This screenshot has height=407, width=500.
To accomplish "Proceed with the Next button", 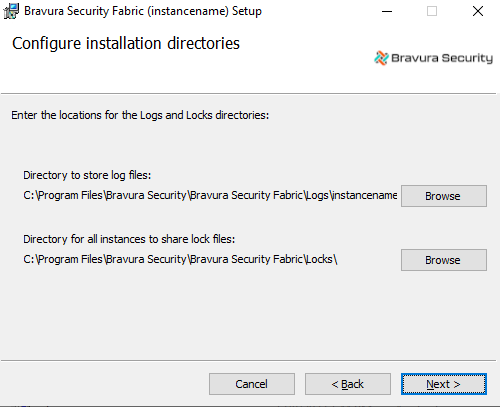I will click(x=444, y=384).
